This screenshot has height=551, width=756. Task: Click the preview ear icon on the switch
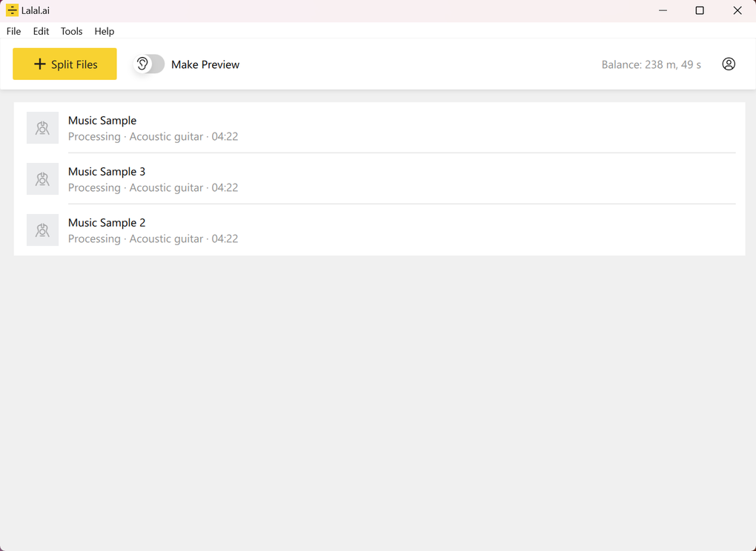pyautogui.click(x=142, y=64)
